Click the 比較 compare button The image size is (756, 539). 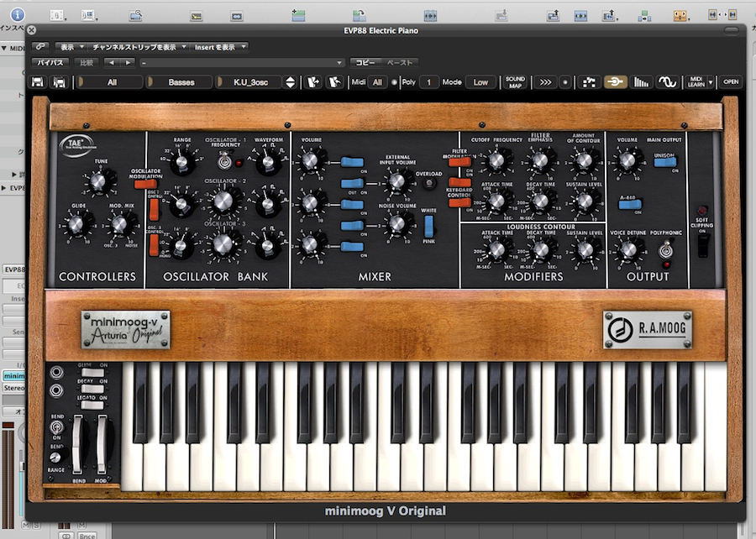click(87, 63)
